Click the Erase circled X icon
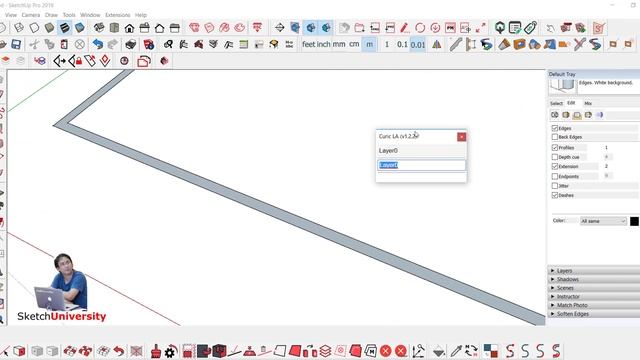The image size is (640, 360). pos(80,44)
